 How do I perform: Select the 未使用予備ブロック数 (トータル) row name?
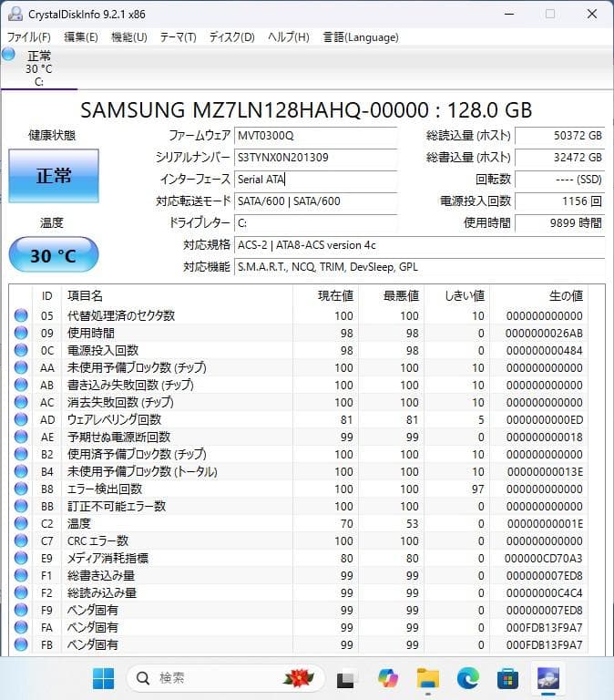point(142,471)
